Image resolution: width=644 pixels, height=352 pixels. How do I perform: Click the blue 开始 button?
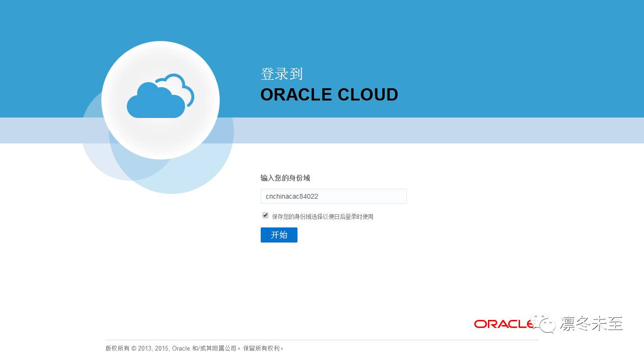point(279,235)
